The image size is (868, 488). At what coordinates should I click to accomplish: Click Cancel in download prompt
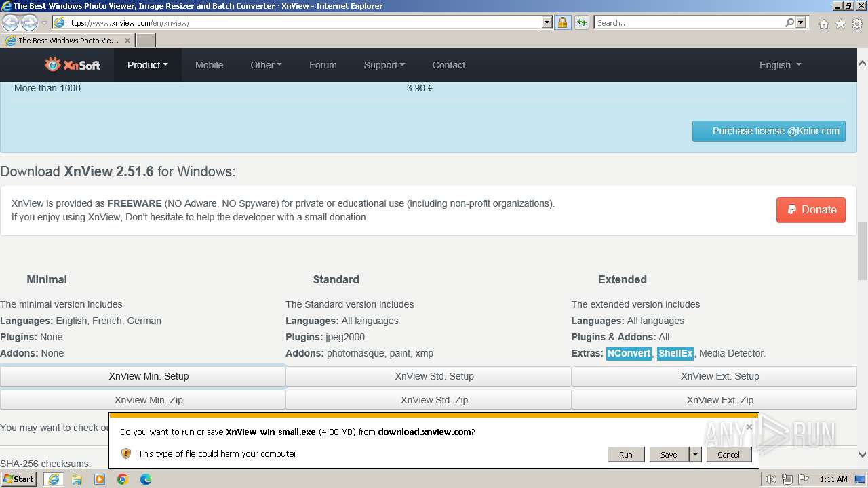tap(728, 455)
